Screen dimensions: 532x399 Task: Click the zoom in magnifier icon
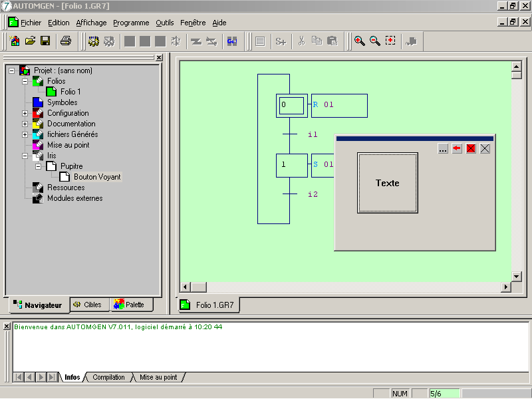[x=360, y=41]
